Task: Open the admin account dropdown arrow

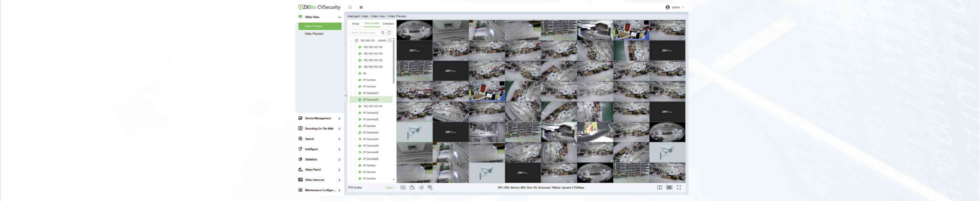Action: click(683, 7)
